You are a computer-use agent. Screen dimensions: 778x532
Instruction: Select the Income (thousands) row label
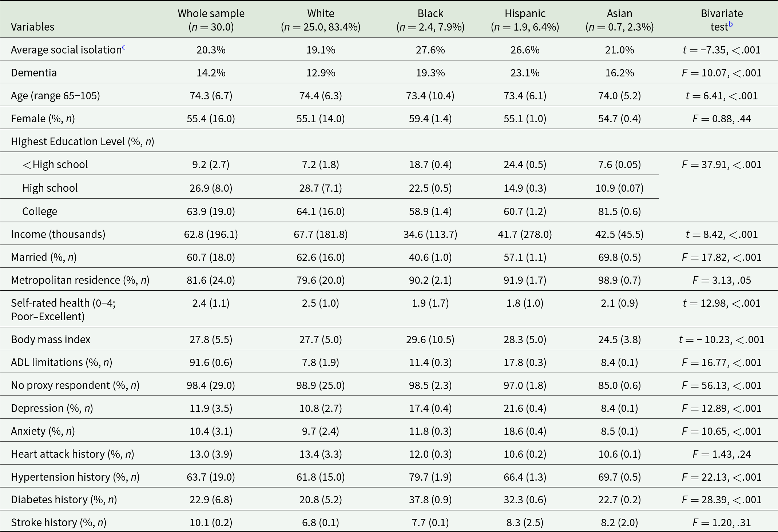pos(58,234)
